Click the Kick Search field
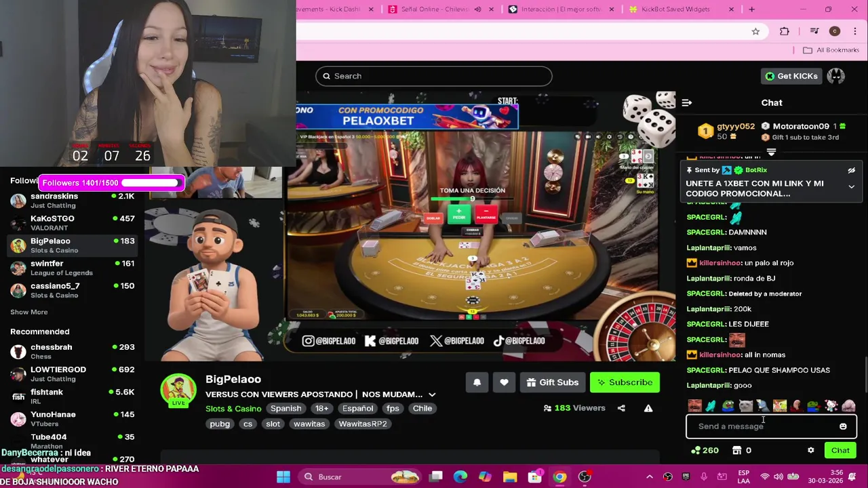This screenshot has width=868, height=488. [433, 76]
